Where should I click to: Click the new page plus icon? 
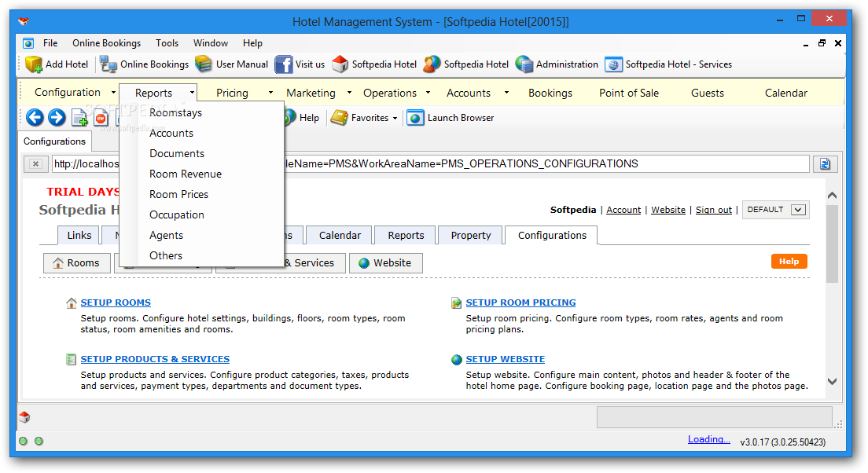[x=79, y=118]
